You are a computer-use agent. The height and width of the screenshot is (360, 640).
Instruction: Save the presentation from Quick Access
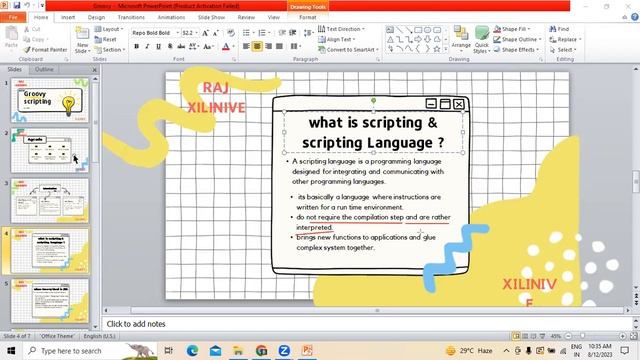(17, 5)
